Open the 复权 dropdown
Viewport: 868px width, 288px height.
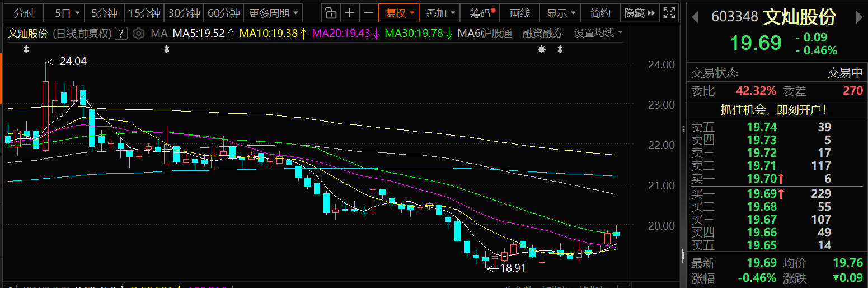399,13
